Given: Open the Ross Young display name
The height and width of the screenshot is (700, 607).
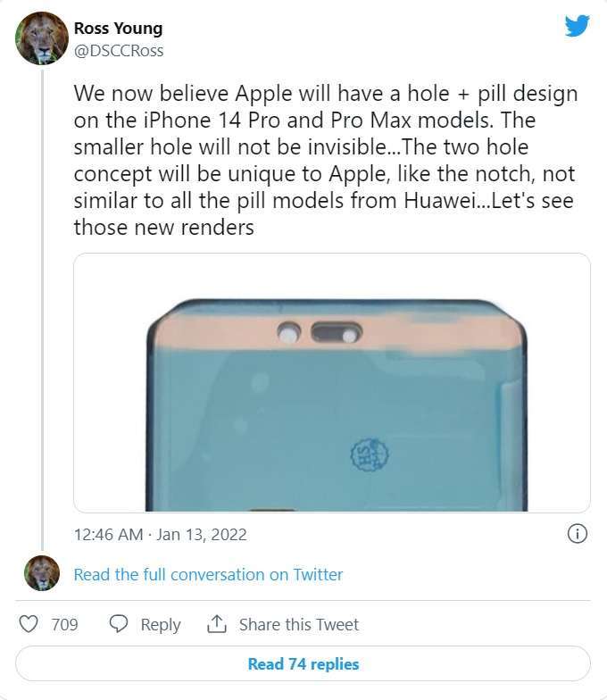Looking at the screenshot, I should [x=118, y=29].
